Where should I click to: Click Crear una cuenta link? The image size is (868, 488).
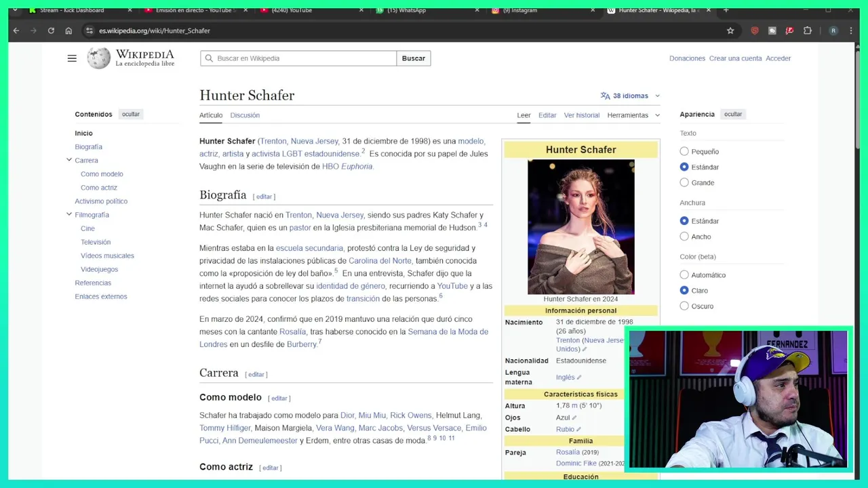736,58
